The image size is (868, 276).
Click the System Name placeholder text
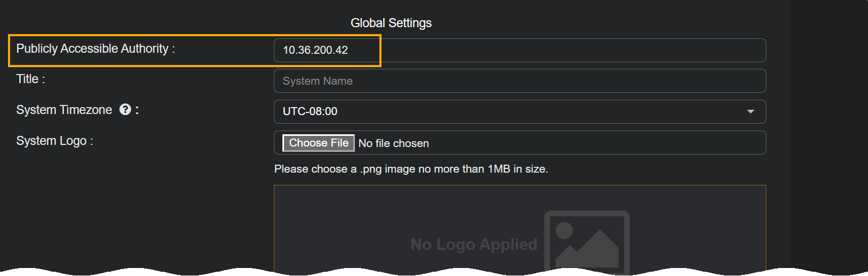[318, 81]
